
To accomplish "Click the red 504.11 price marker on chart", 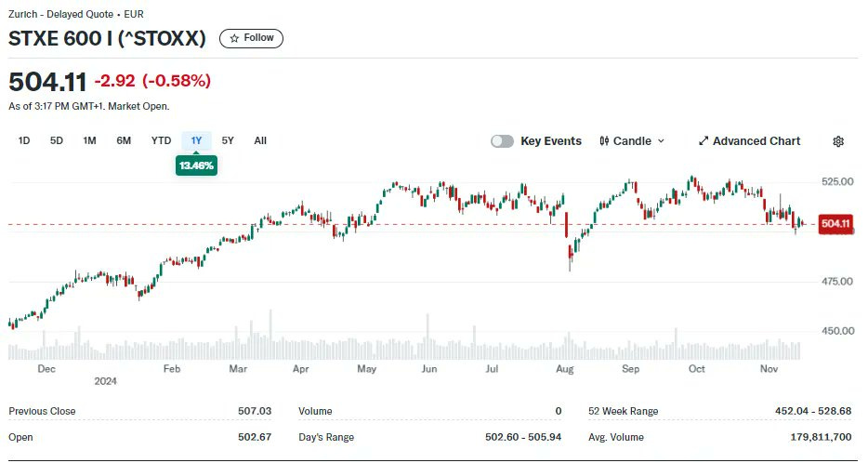I will 835,224.
